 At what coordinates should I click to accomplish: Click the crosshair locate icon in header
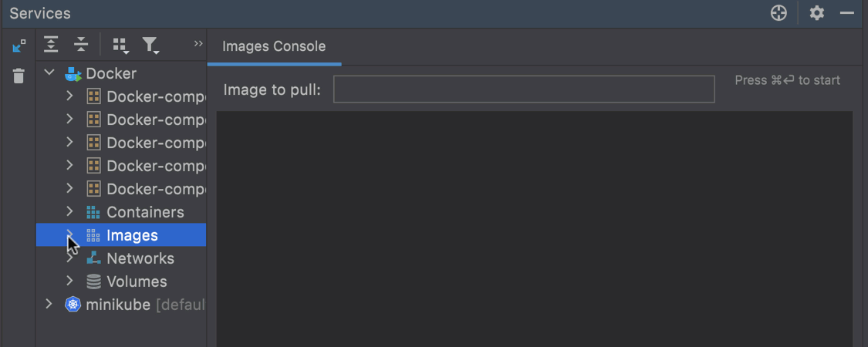click(x=778, y=13)
